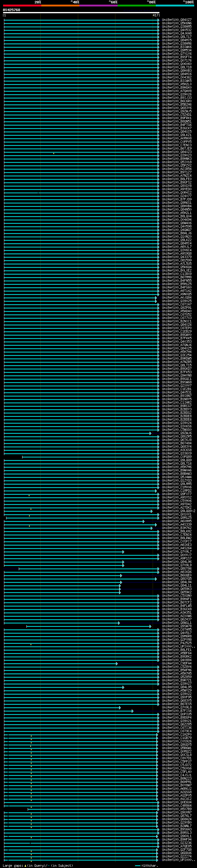
Task: Select UniRef100_B8N223 label
Action: coord(177,779)
